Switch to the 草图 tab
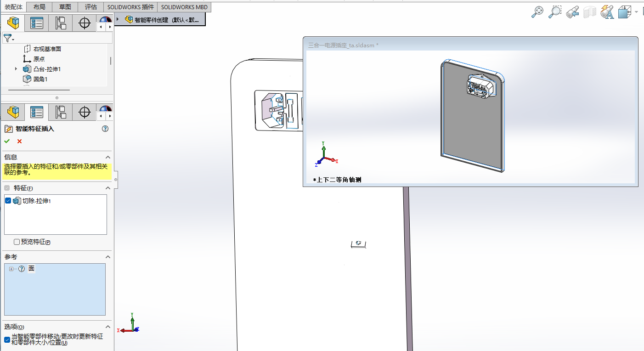The width and height of the screenshot is (644, 351). [65, 7]
